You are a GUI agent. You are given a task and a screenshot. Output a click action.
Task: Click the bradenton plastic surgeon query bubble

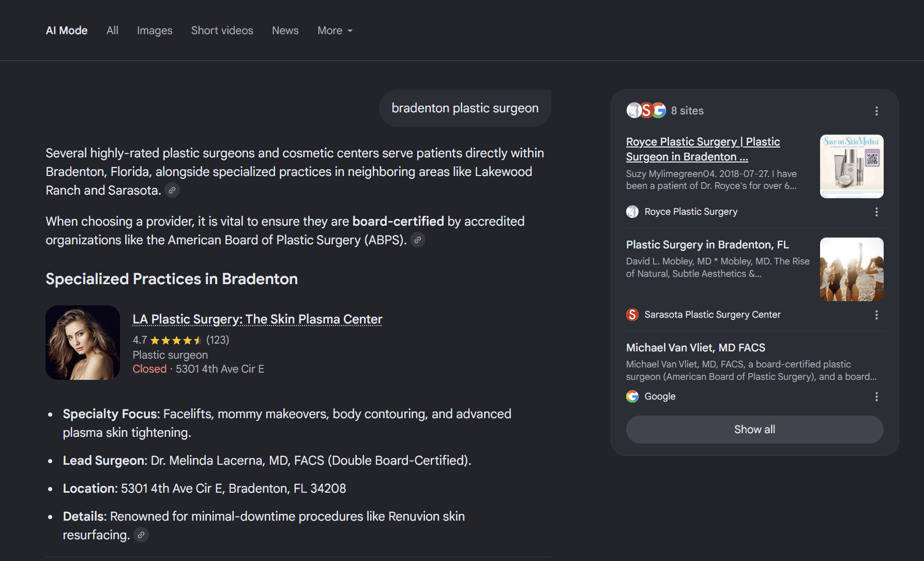[x=465, y=108]
